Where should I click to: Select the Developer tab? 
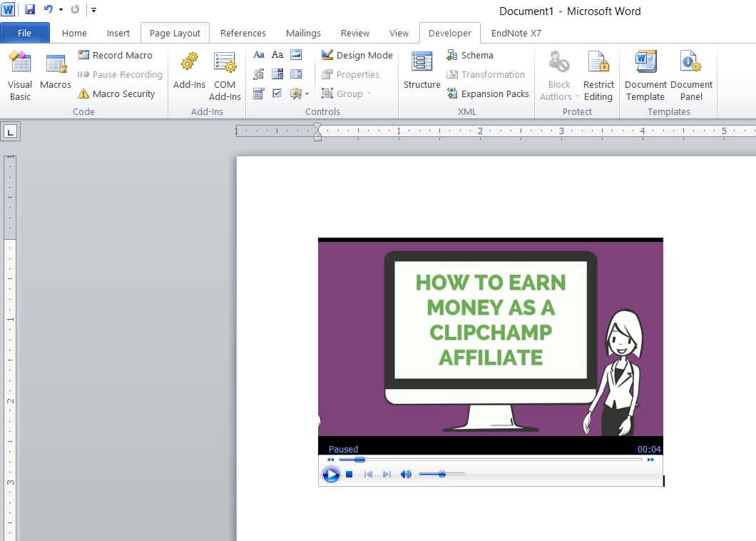tap(450, 33)
